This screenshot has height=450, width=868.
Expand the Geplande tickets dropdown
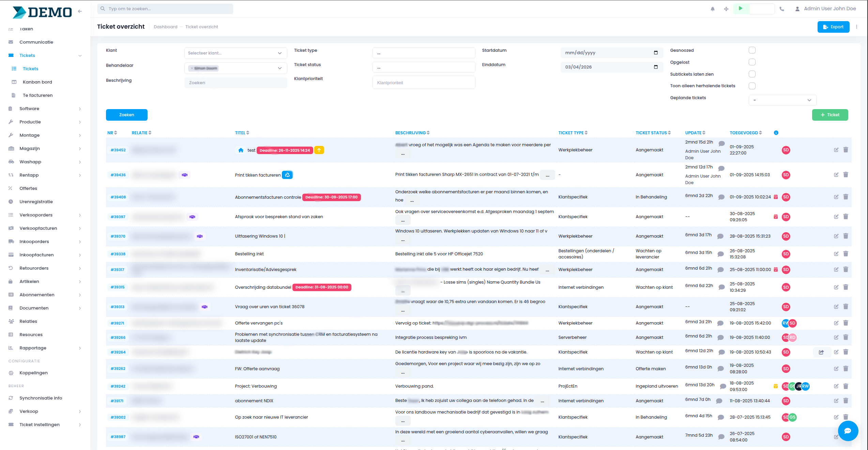[x=782, y=100]
